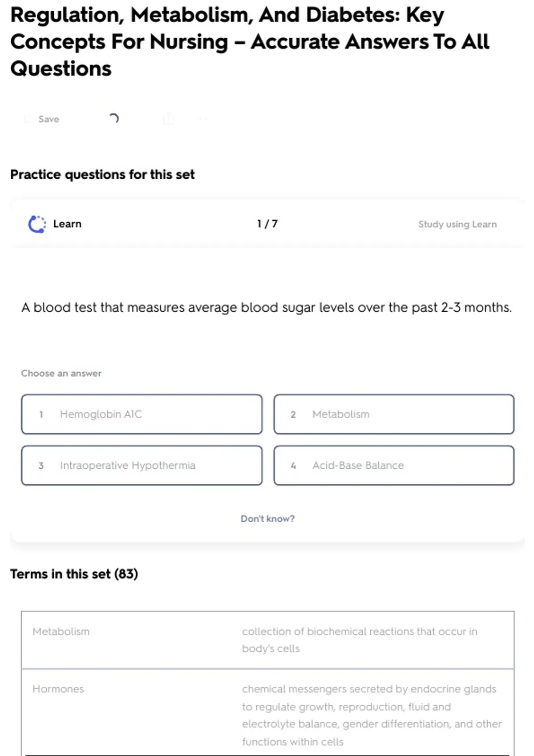
Task: Click the Don't know? link
Action: pos(267,519)
